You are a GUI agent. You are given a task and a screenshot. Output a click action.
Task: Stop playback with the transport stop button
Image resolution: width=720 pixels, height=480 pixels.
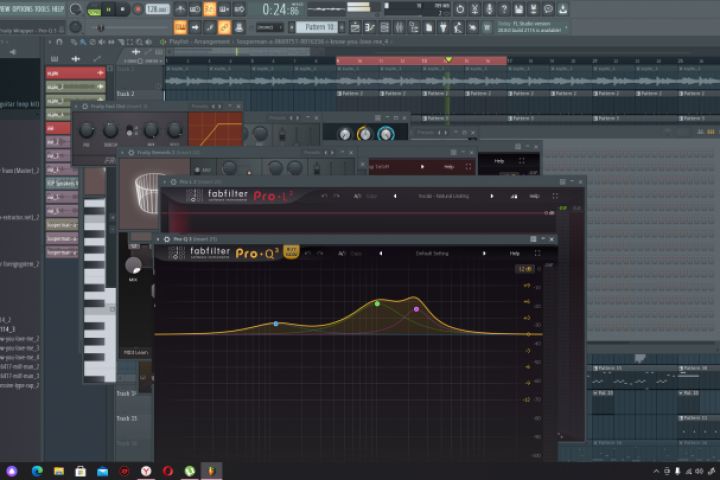pyautogui.click(x=123, y=9)
